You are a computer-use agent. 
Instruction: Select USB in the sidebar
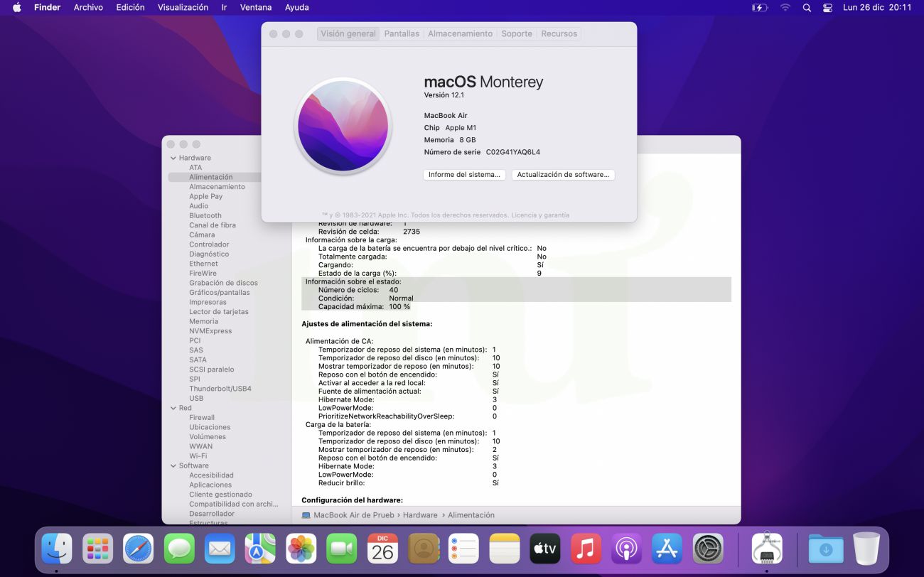pos(196,399)
